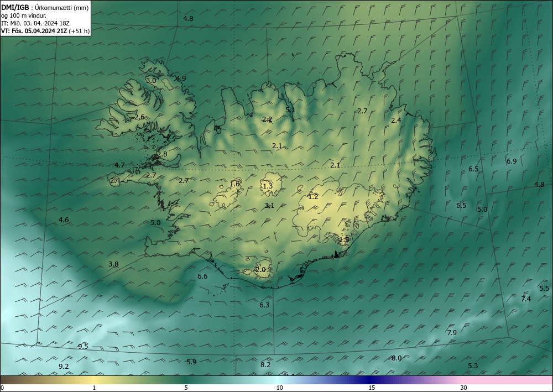The width and height of the screenshot is (553, 392).
Task: Click the 1.5 value on the southeast coast
Action: click(344, 240)
